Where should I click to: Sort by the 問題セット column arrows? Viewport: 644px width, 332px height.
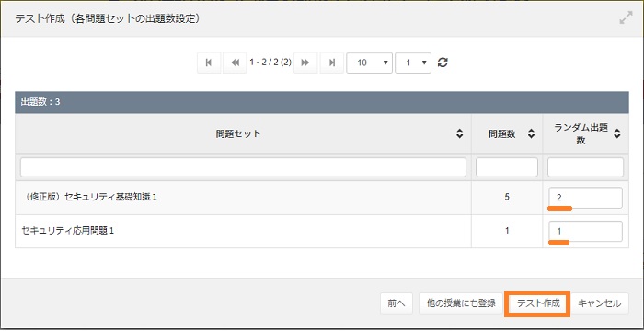click(460, 133)
